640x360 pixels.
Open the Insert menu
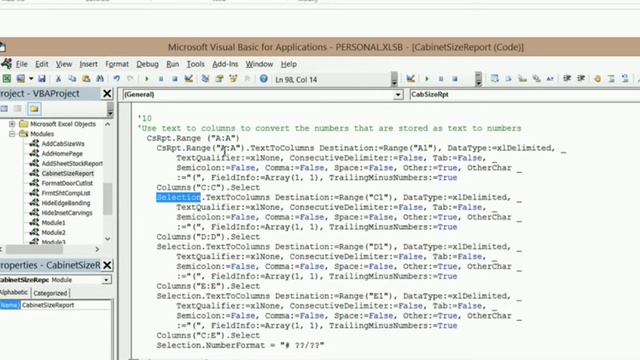(89, 64)
